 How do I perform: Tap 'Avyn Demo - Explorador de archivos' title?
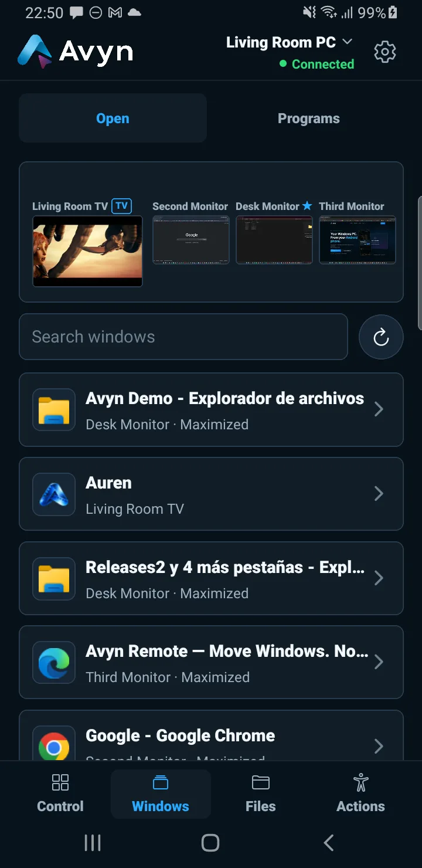click(x=225, y=398)
